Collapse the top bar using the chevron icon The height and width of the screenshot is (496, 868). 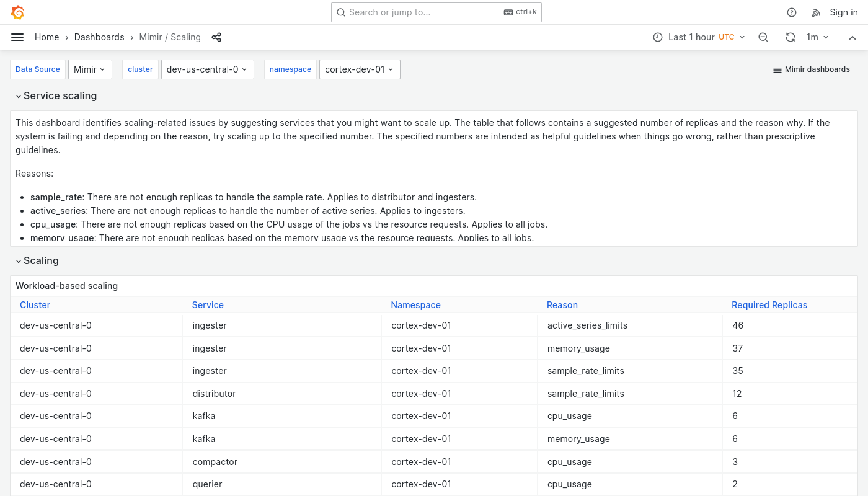(x=852, y=37)
